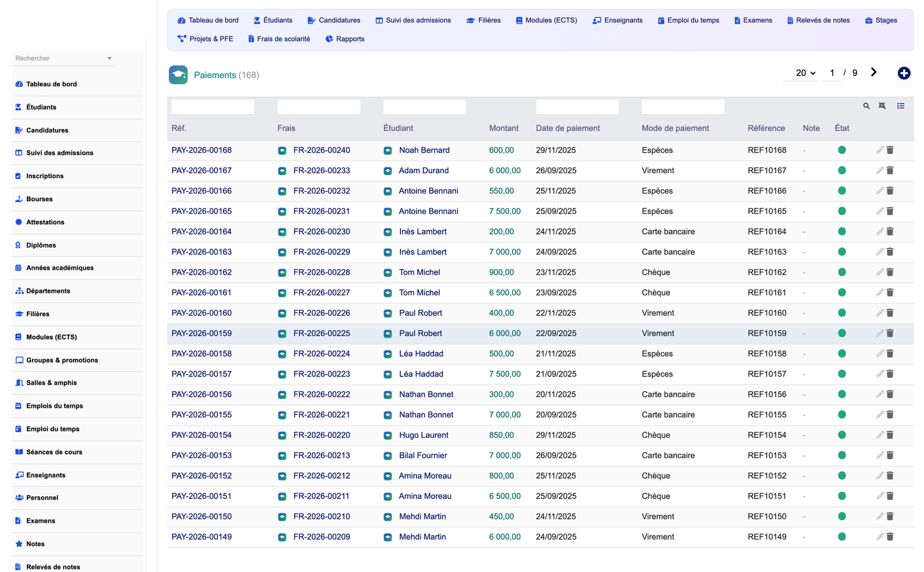Open student link Bilal Fournier
This screenshot has width=924, height=572.
(x=423, y=456)
